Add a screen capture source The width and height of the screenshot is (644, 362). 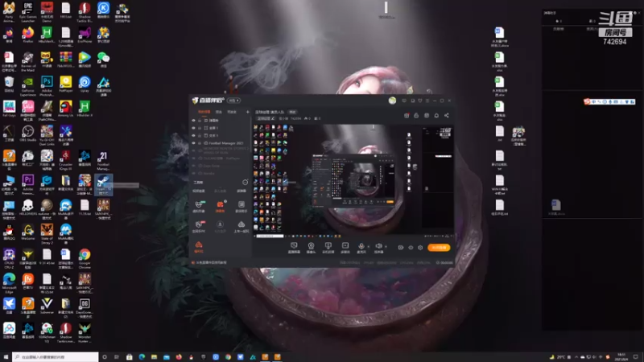(294, 248)
